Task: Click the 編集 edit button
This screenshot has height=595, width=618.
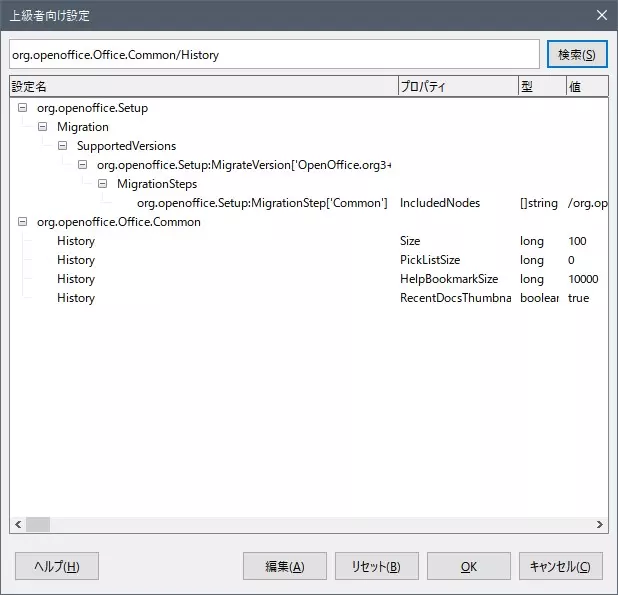Action: click(x=284, y=566)
